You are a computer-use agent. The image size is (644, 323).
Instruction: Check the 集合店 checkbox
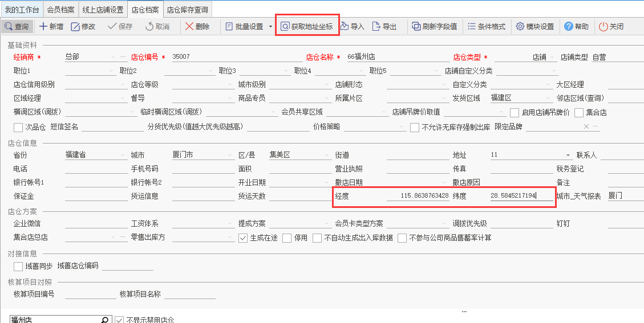click(579, 113)
